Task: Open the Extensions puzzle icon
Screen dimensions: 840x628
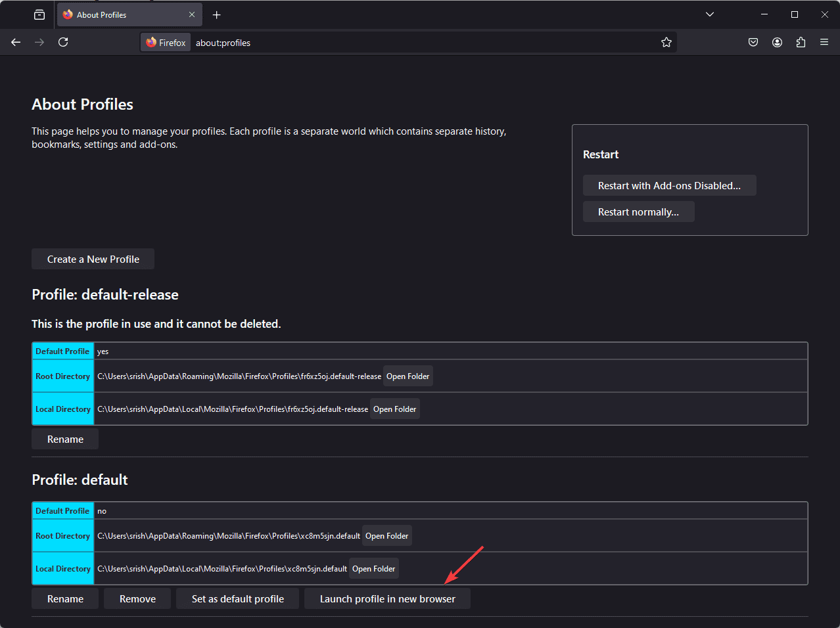Action: [801, 43]
